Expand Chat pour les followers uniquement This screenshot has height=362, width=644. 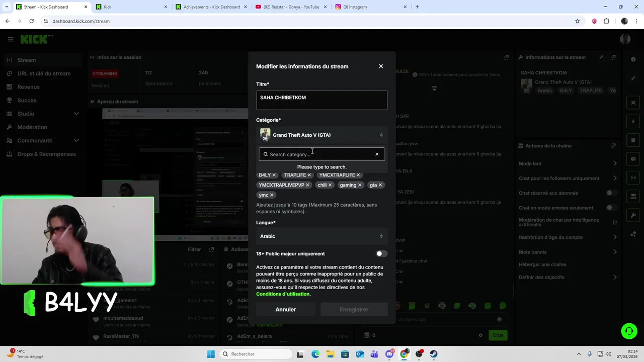pyautogui.click(x=568, y=178)
